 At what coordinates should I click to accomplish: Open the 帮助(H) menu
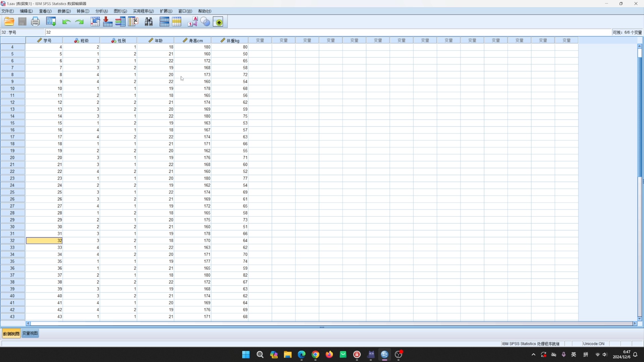(205, 11)
